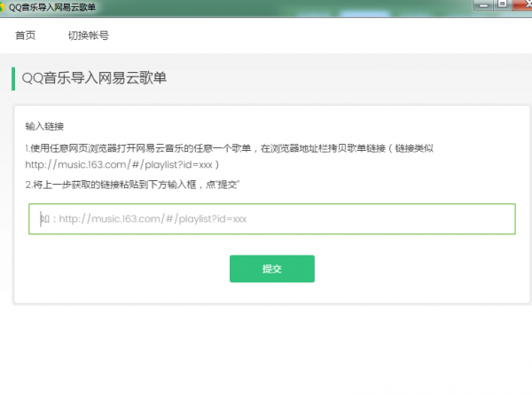Viewport: 532px width, 395px height.
Task: Focus the playlist link input field
Action: (x=272, y=218)
